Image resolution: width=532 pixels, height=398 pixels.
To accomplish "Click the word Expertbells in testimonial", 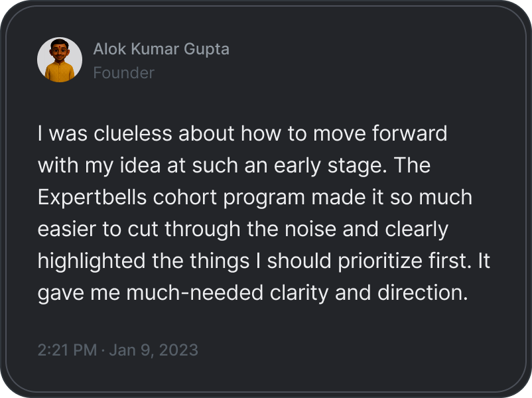I will (92, 198).
